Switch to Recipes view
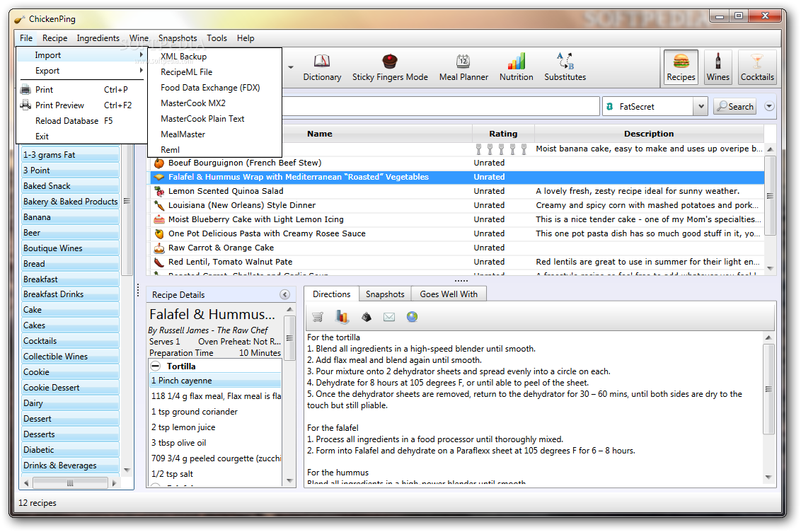 pyautogui.click(x=681, y=67)
